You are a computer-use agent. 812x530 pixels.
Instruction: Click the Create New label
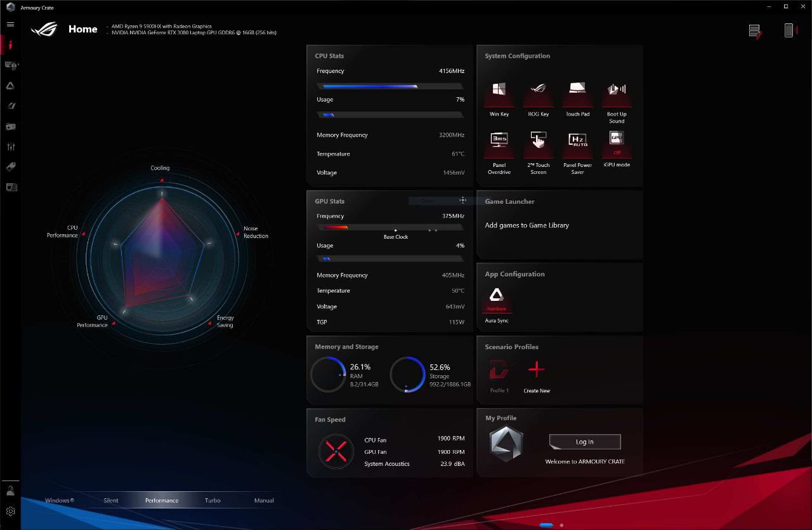pos(537,391)
